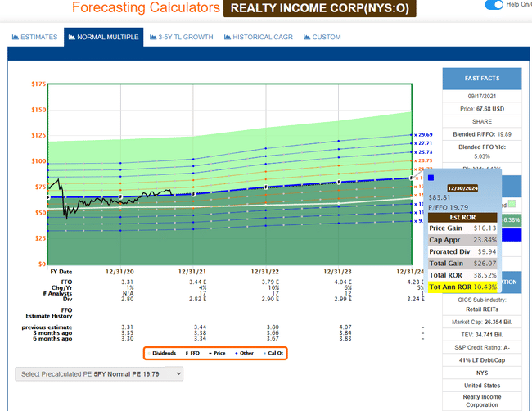Toggle the Help On/Off switch
Image resolution: width=532 pixels, height=411 pixels.
(494, 5)
